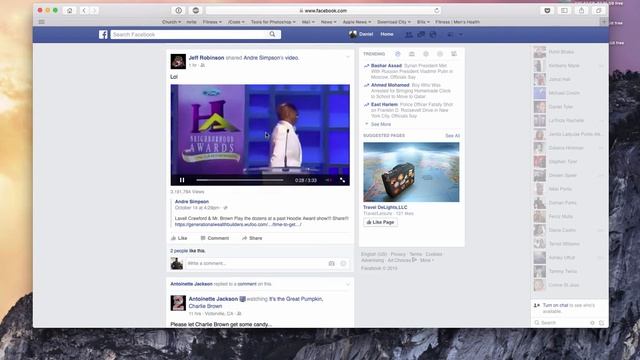This screenshot has width=640, height=360.
Task: Click the Pocket extension icon
Action: [x=547, y=11]
